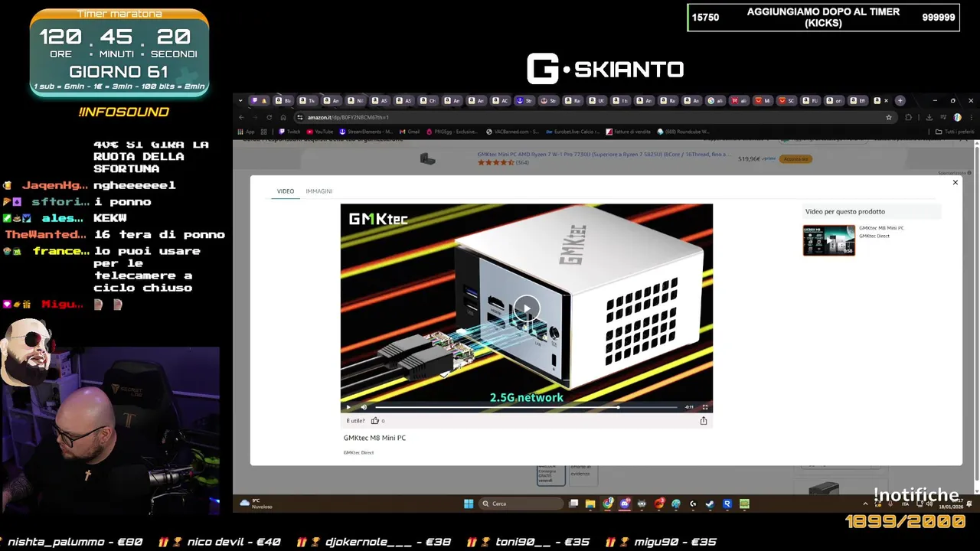The width and height of the screenshot is (980, 551).
Task: Click the GMKtec M8 Mini PC title below video
Action: (374, 438)
